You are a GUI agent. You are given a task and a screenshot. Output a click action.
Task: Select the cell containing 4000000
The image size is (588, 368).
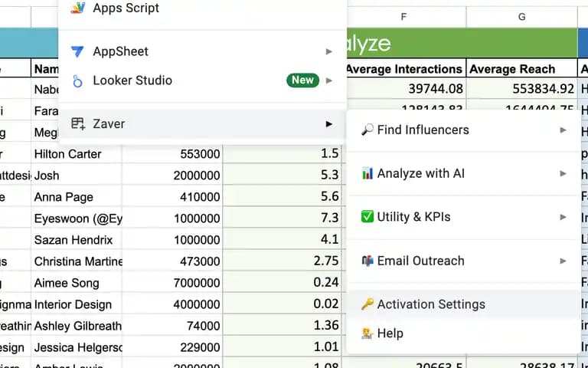click(x=172, y=304)
